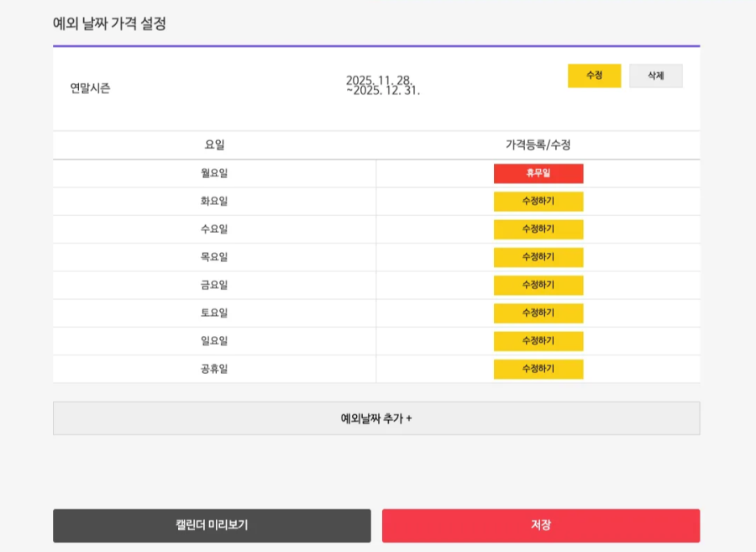
Task: Click the 요일 column header
Action: 214,145
